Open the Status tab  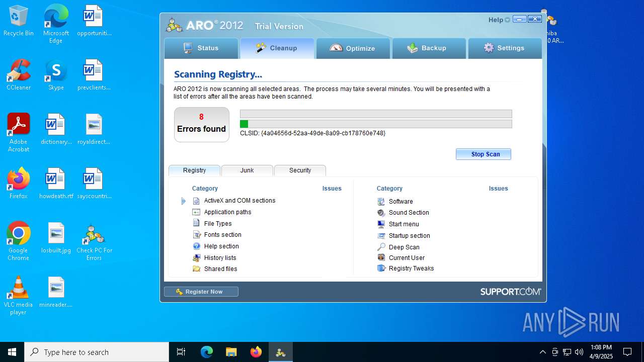pos(201,48)
